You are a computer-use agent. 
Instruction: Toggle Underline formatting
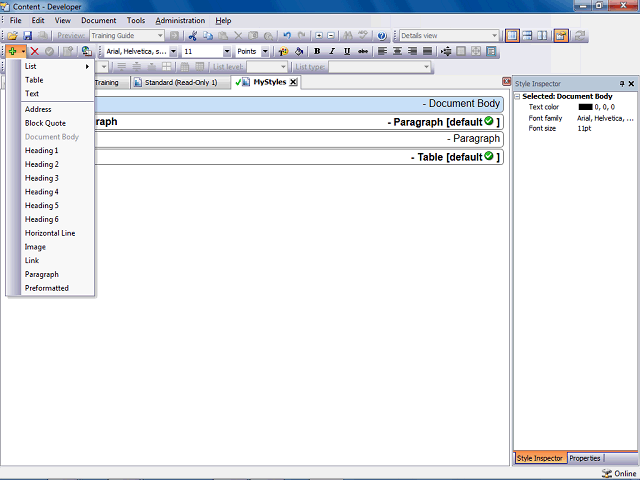[347, 51]
